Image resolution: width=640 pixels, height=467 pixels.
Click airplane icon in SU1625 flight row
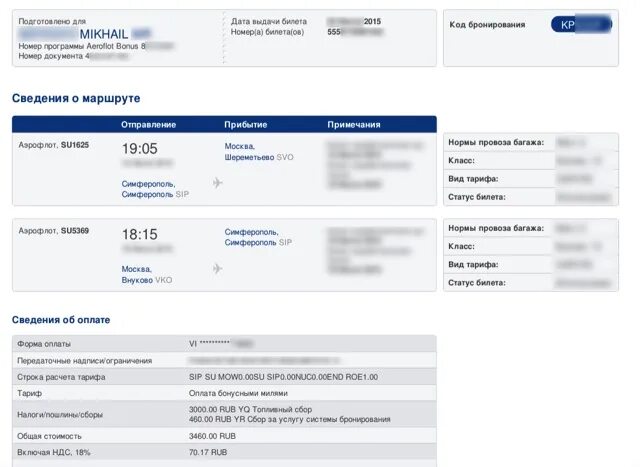point(218,183)
